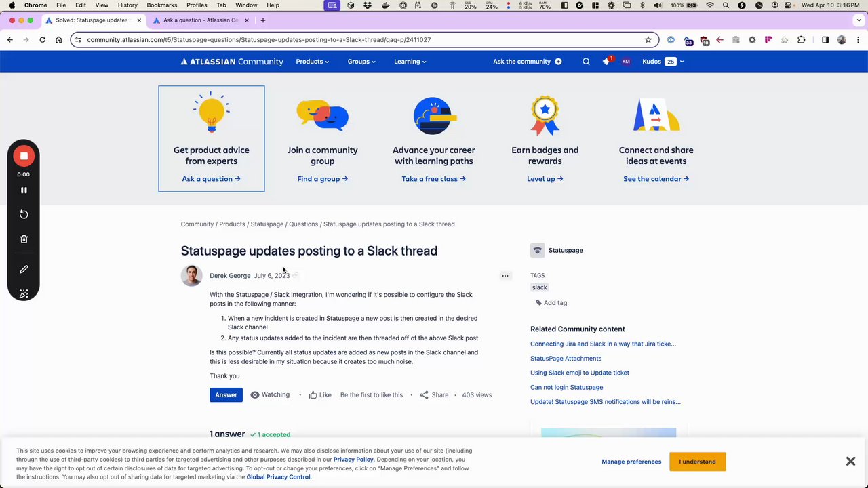The height and width of the screenshot is (488, 868).
Task: Close the cookie banner with X
Action: (850, 461)
